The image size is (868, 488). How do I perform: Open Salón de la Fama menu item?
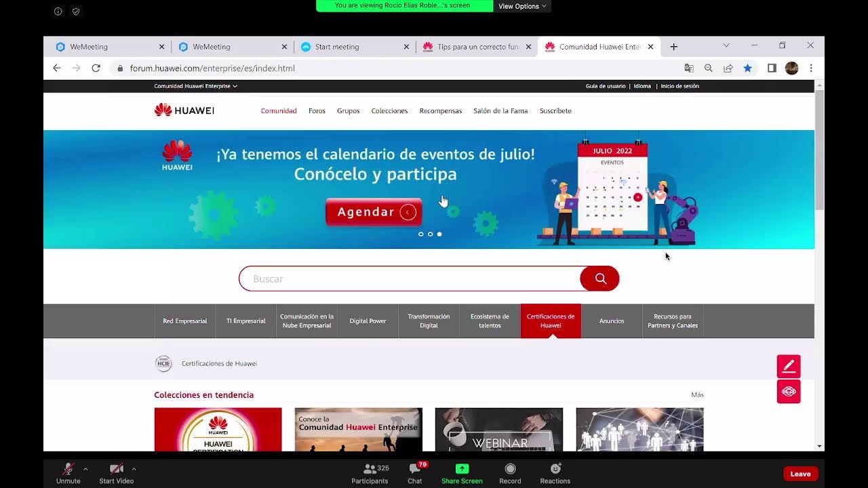(x=500, y=110)
